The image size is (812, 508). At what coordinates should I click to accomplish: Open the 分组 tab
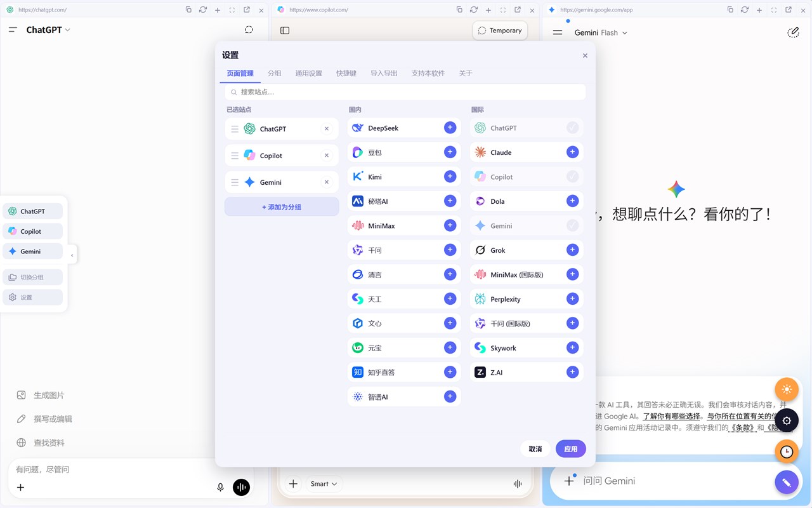click(x=274, y=74)
